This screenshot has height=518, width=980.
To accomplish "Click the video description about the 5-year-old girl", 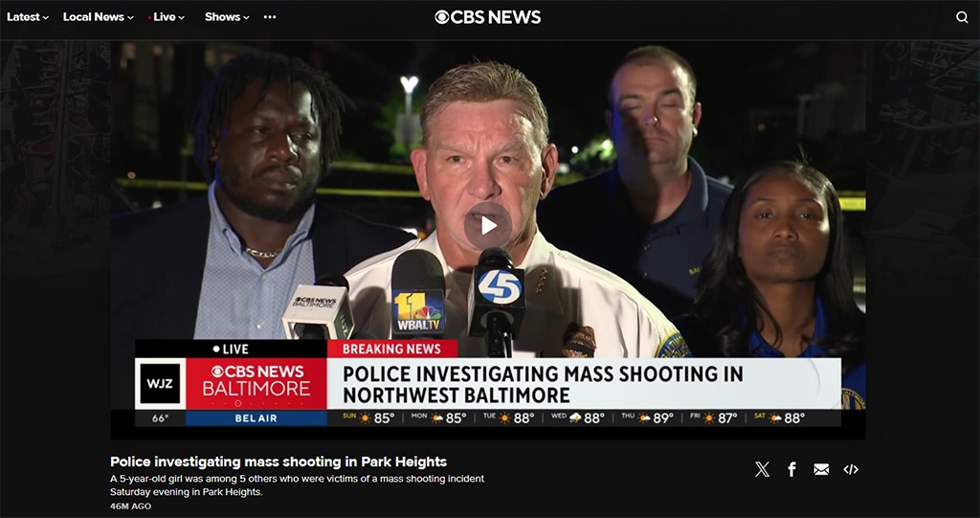I will pyautogui.click(x=297, y=484).
